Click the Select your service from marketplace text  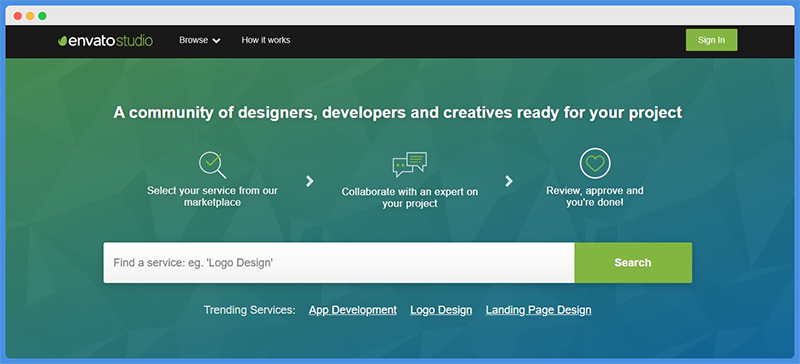pos(212,197)
